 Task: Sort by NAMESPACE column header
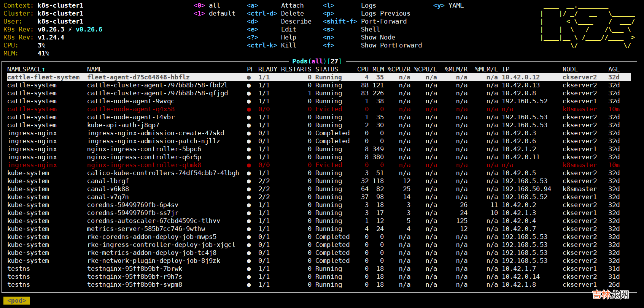pos(26,69)
